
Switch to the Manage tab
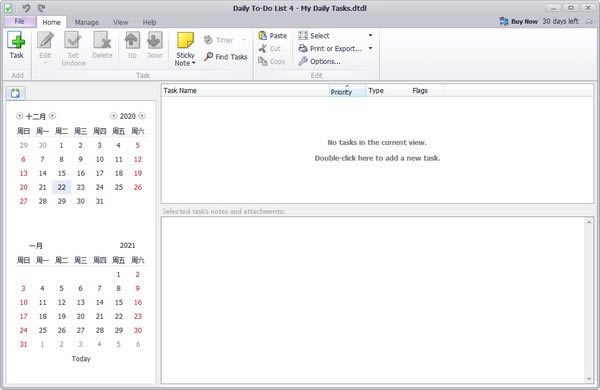(x=86, y=22)
